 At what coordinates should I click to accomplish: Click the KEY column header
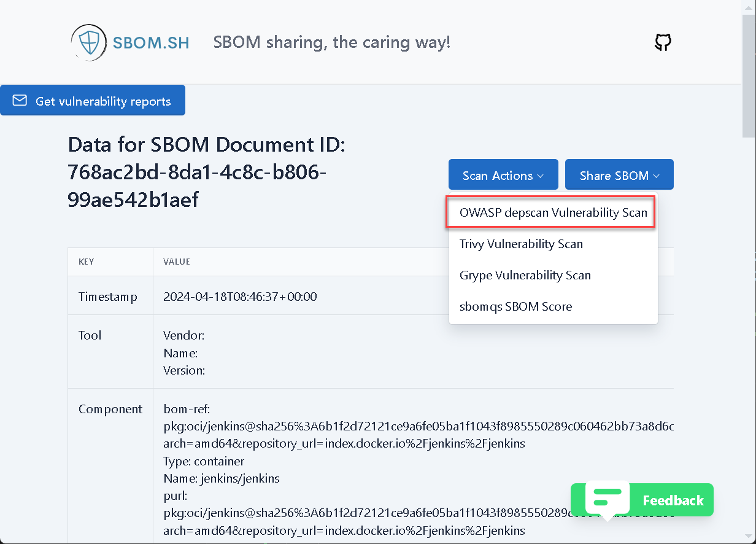tap(87, 262)
